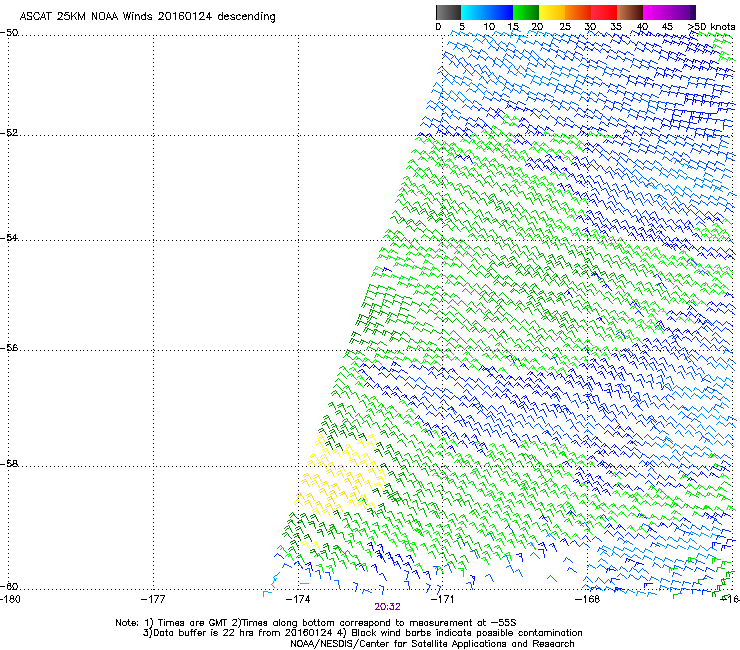740x650 pixels.
Task: Click the NOAA/NESDIS credit line
Action: 432,644
